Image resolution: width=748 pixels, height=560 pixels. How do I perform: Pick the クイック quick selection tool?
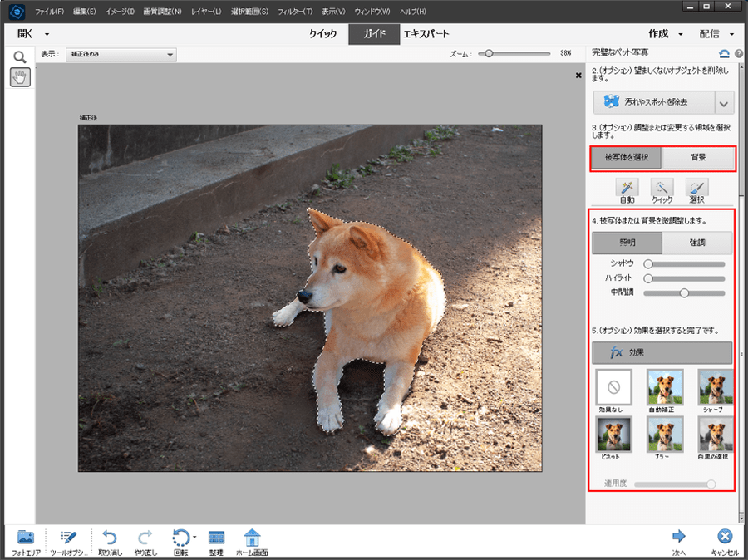tap(662, 189)
